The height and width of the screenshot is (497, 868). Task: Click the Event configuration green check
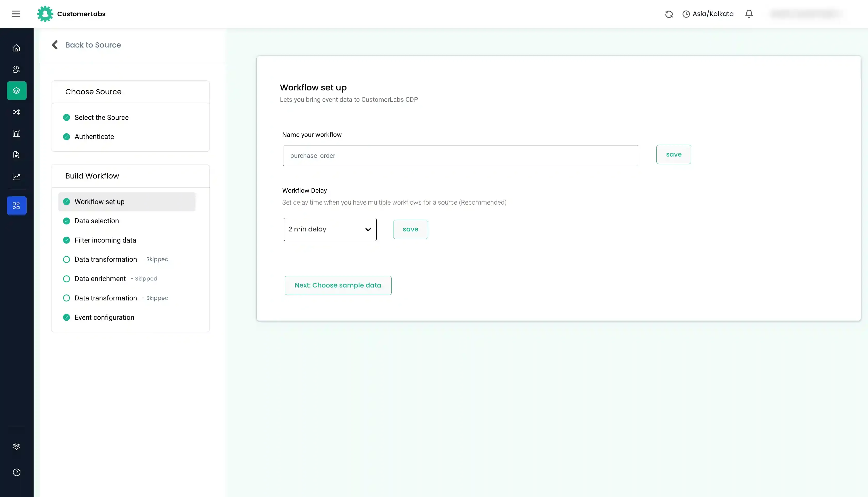coord(67,317)
